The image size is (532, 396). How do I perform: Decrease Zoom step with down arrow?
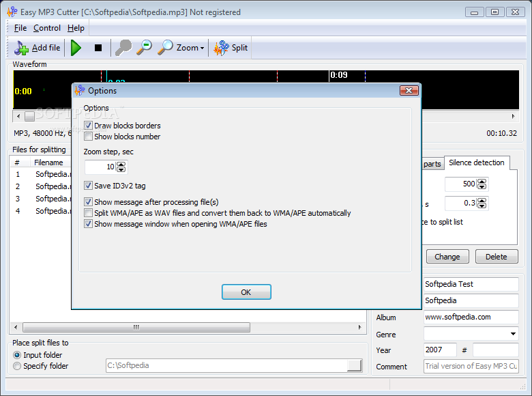pos(121,169)
